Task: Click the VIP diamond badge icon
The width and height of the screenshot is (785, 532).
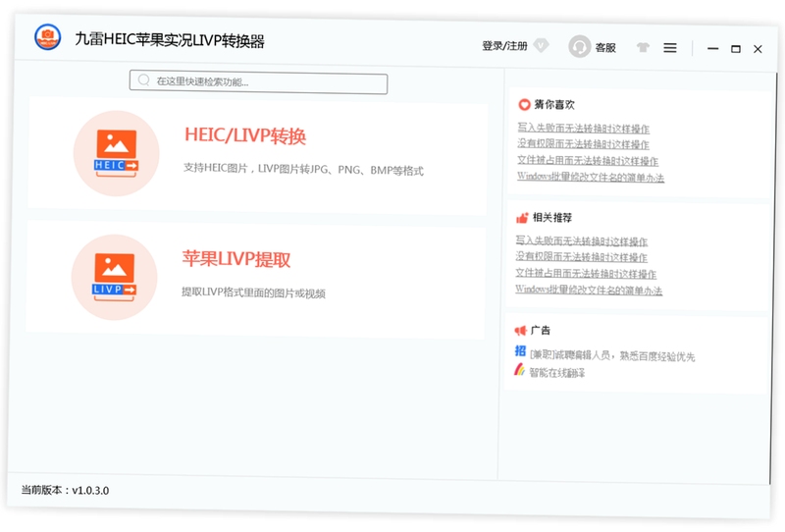Action: 542,45
